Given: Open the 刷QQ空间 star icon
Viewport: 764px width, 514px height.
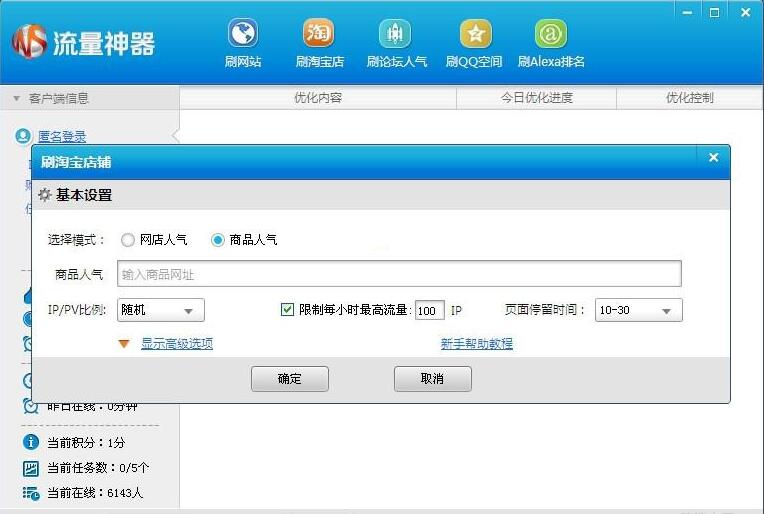Looking at the screenshot, I should tap(476, 33).
